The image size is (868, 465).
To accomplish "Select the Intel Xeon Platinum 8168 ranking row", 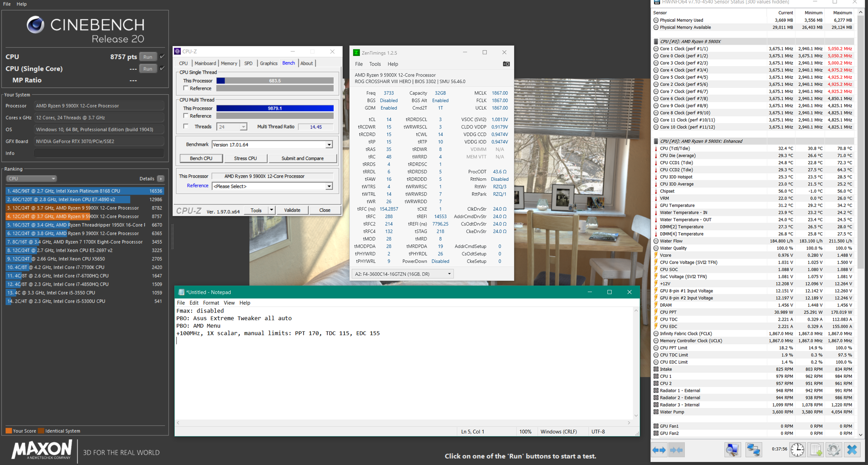I will (85, 191).
